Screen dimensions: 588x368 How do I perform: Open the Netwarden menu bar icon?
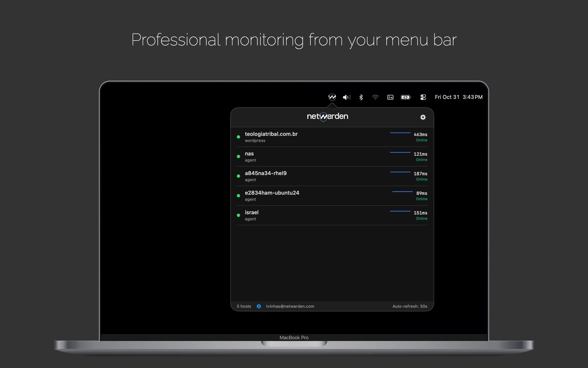[332, 97]
